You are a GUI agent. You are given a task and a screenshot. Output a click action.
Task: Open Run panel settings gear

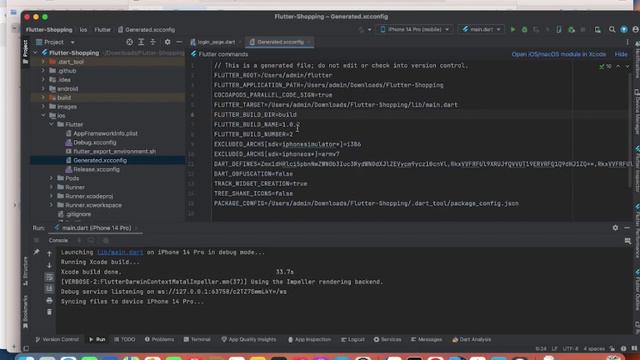(x=615, y=228)
